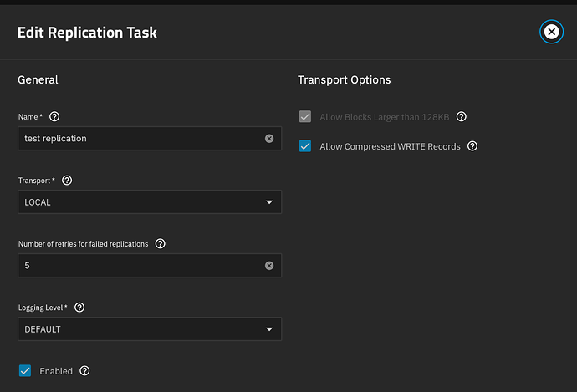This screenshot has width=577, height=392.
Task: Select the Edit Replication Task title
Action: click(87, 33)
